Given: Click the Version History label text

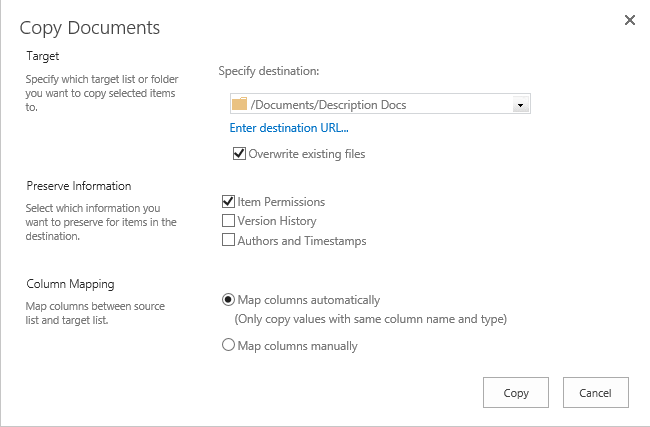Looking at the screenshot, I should (x=277, y=221).
